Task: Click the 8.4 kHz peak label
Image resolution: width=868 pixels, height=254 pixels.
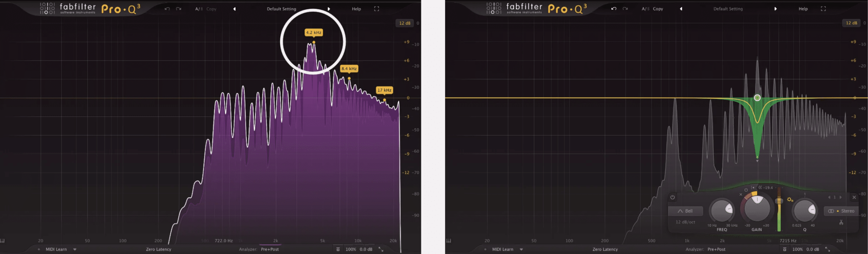Action: pyautogui.click(x=349, y=68)
